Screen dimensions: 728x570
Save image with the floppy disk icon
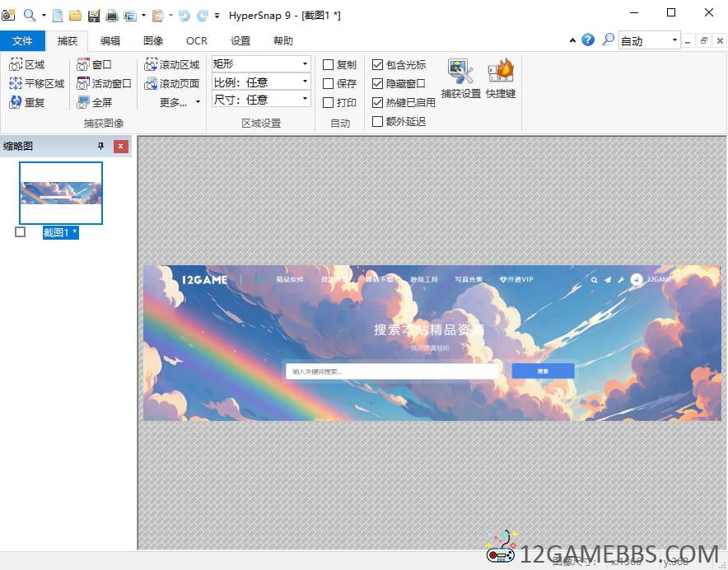[94, 16]
